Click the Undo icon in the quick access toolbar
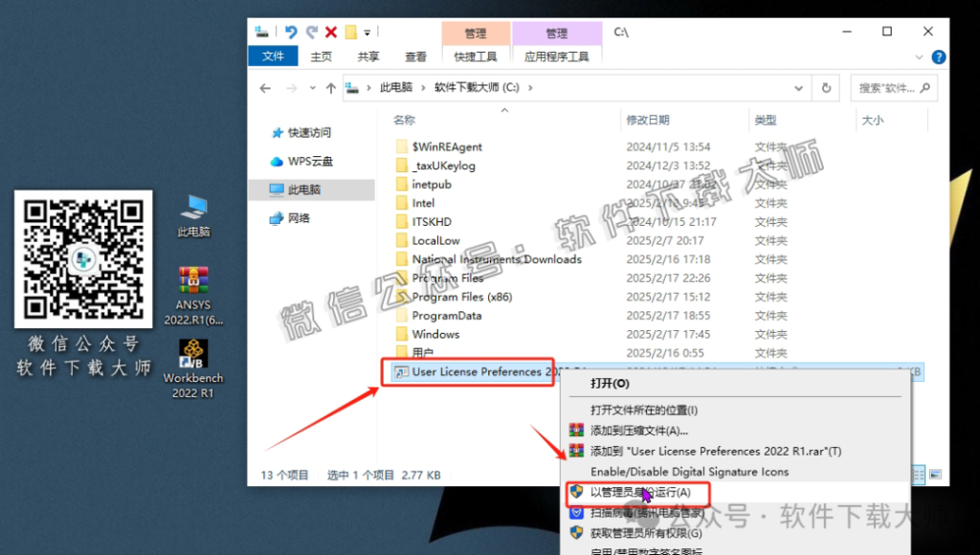 pyautogui.click(x=290, y=31)
